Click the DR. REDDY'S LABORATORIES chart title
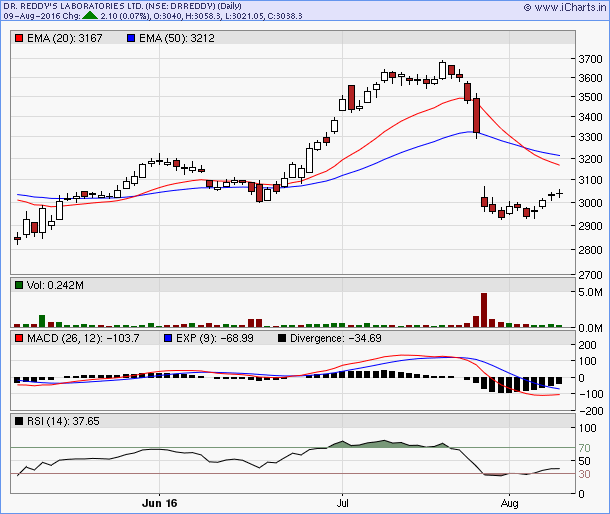The image size is (610, 514). [x=122, y=6]
